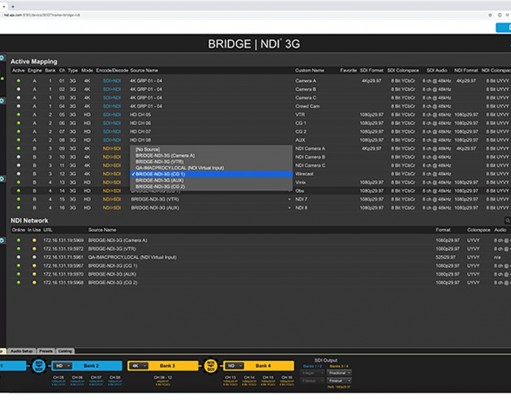The image size is (511, 400).
Task: Open the Presets tab
Action: 46,351
